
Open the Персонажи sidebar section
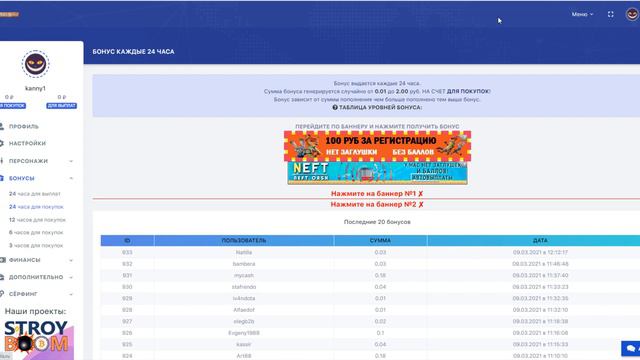(x=28, y=161)
